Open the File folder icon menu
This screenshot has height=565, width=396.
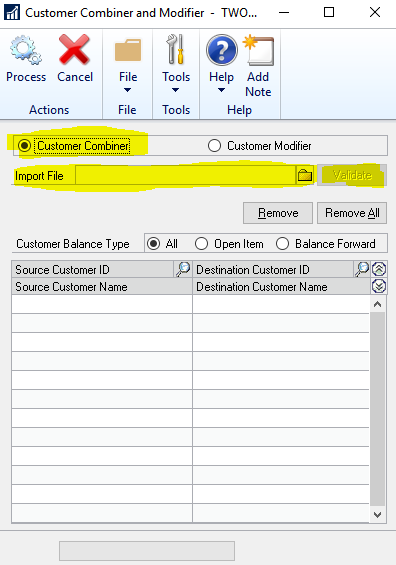[x=128, y=50]
